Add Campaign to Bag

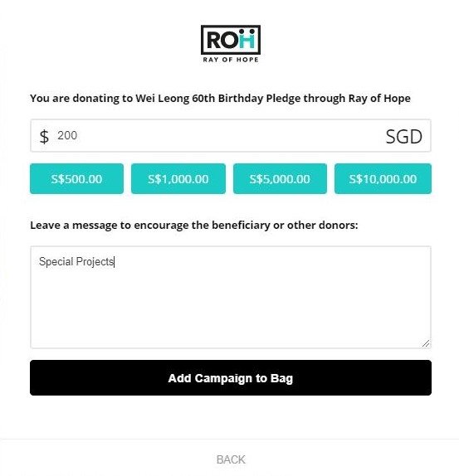click(x=231, y=377)
